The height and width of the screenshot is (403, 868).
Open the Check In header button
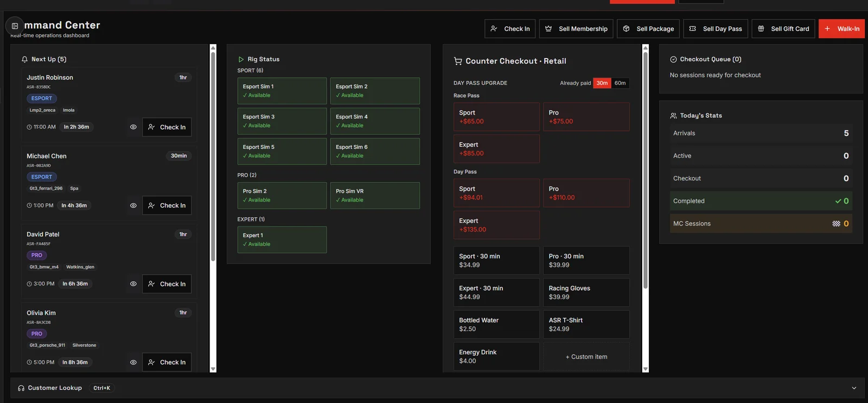point(510,29)
